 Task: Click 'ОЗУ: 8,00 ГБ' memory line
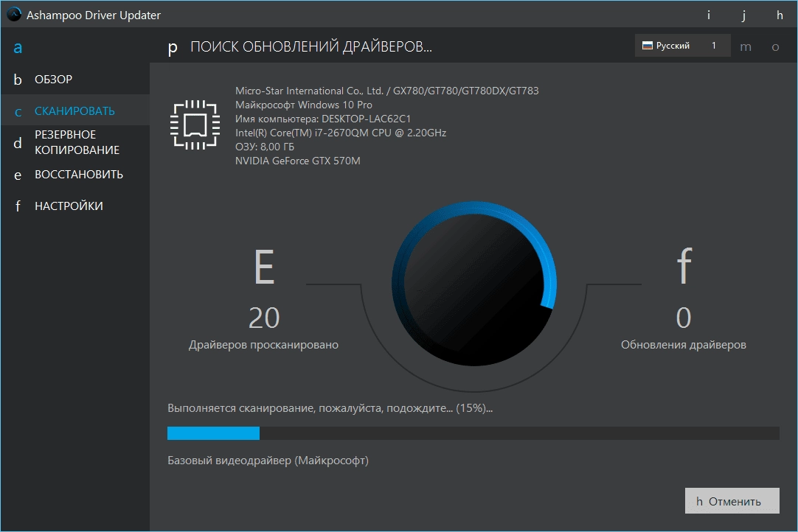pos(265,147)
